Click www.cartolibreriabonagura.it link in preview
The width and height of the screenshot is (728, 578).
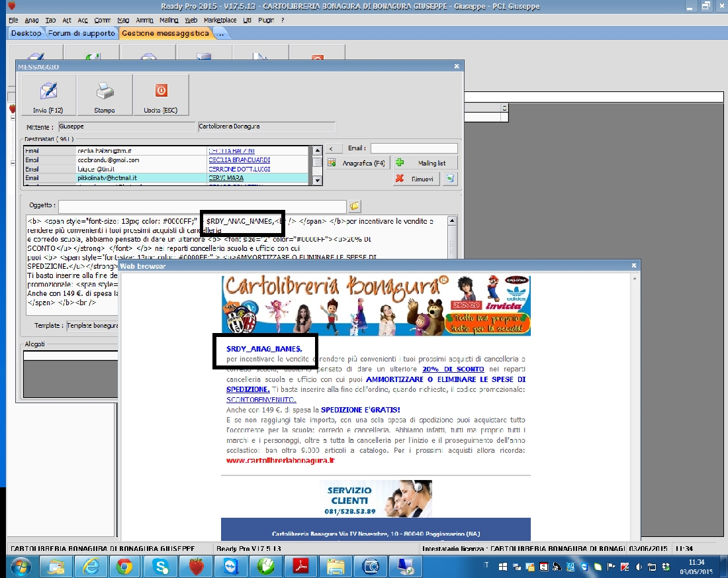(281, 460)
